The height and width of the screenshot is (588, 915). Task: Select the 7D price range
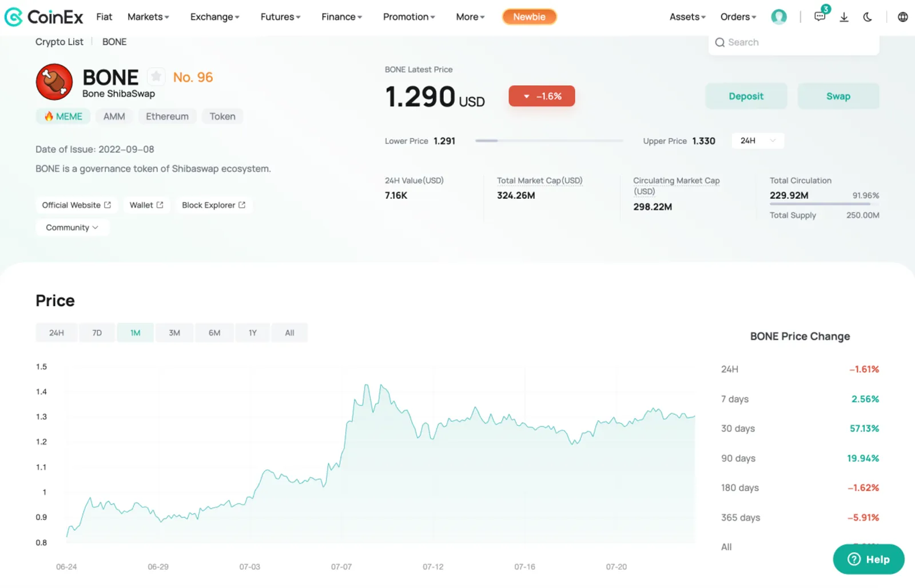point(97,333)
